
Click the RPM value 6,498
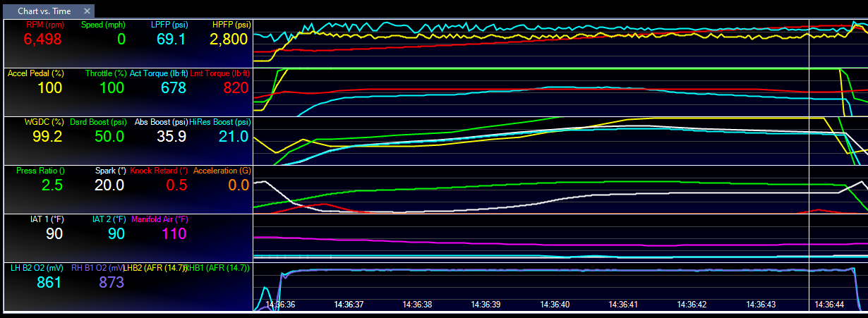(x=42, y=39)
